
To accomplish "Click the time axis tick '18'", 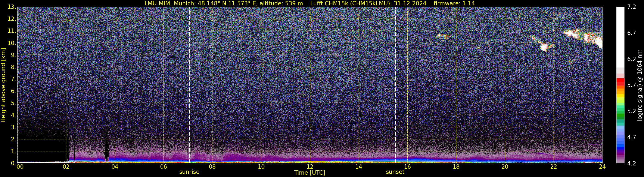I will (x=456, y=167).
